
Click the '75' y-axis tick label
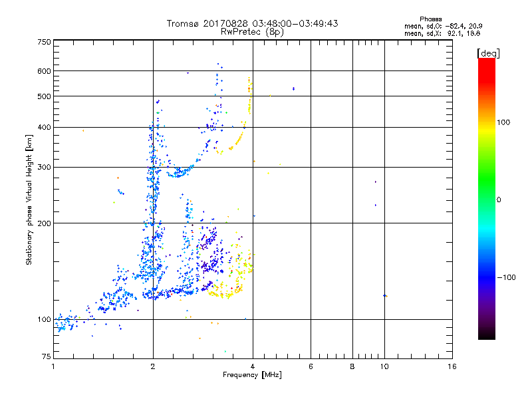47,356
